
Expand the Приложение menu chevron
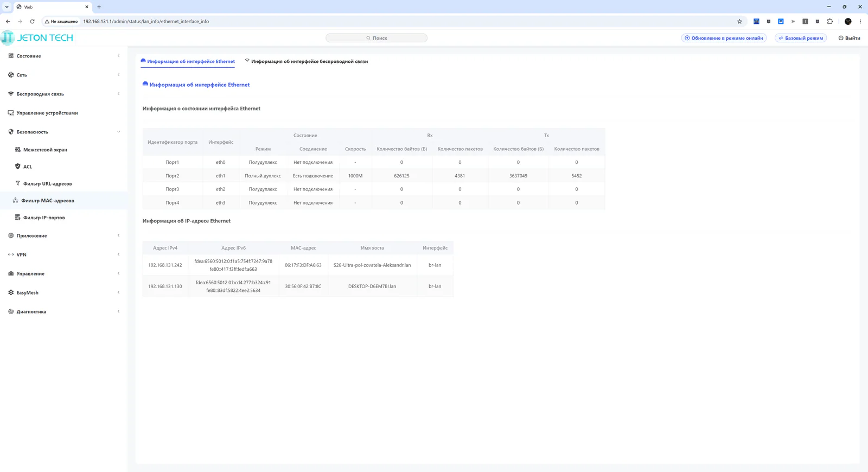click(x=119, y=235)
